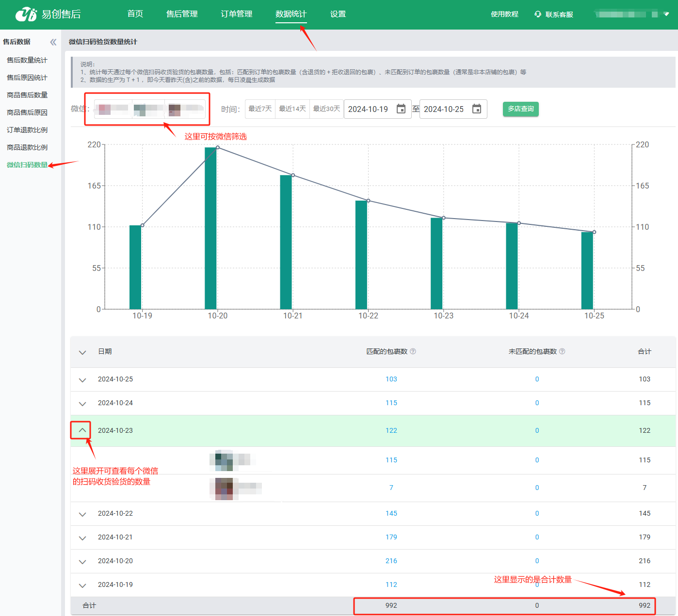Collapse the 售后数据 sidebar with double-arrow icon
This screenshot has height=616, width=678.
(53, 42)
